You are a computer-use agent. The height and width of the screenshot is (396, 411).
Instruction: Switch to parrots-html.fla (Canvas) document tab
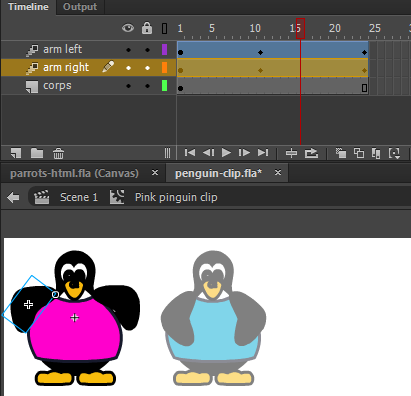(74, 173)
